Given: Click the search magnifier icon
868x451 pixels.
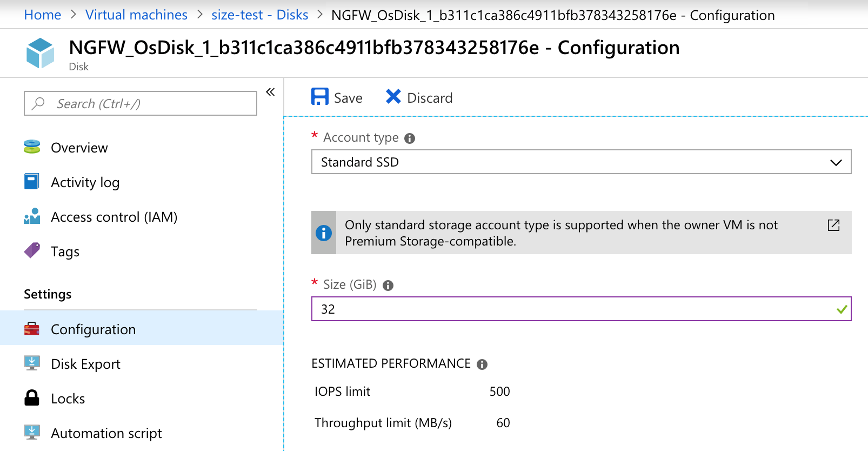Looking at the screenshot, I should coord(38,103).
